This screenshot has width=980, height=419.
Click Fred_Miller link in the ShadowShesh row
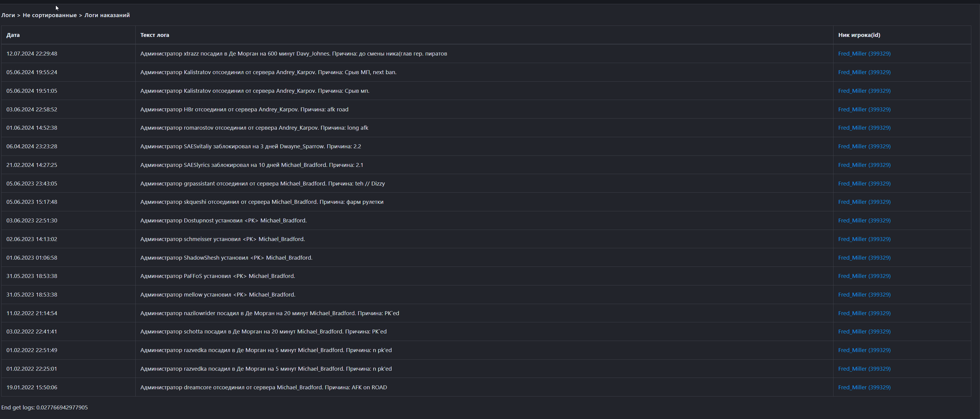coord(864,258)
